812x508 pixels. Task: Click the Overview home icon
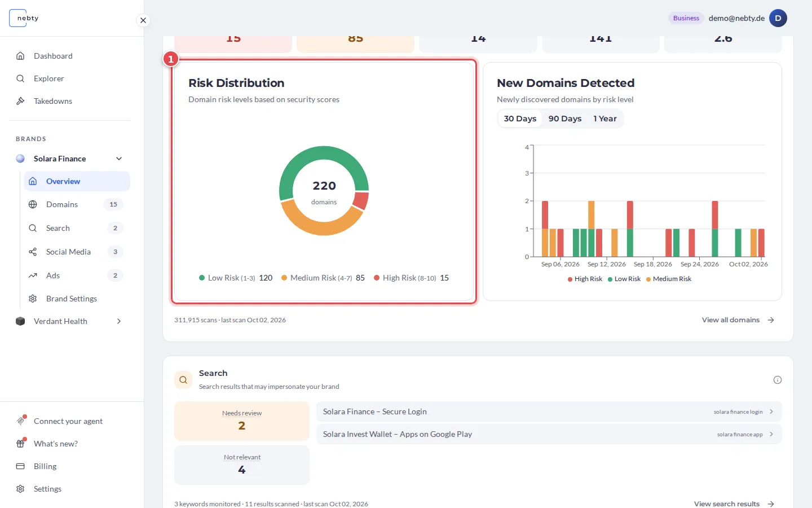[x=33, y=181]
